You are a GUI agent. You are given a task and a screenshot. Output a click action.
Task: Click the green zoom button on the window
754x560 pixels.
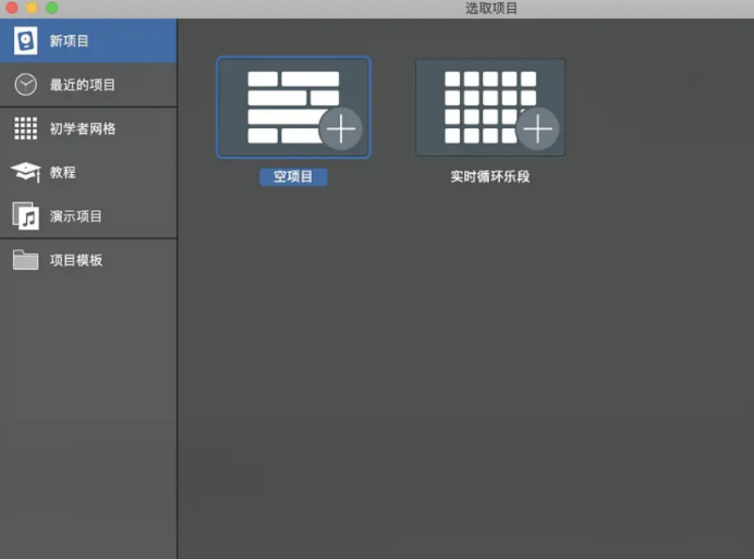coord(52,8)
